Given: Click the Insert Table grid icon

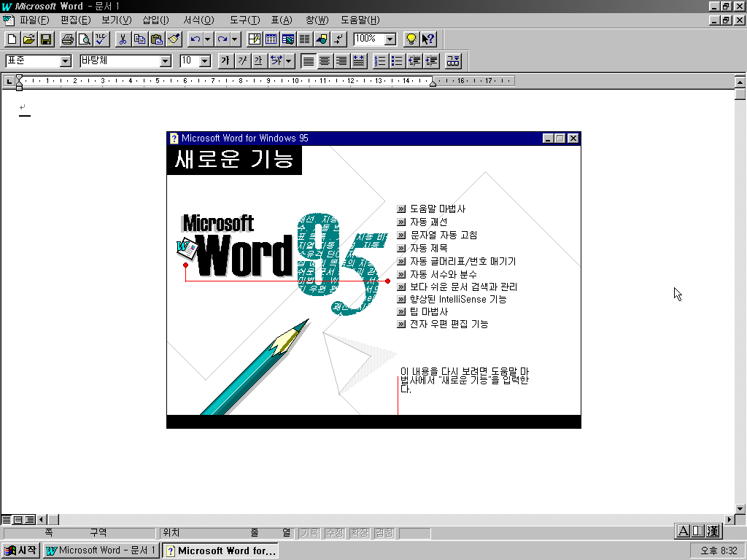Looking at the screenshot, I should point(271,39).
